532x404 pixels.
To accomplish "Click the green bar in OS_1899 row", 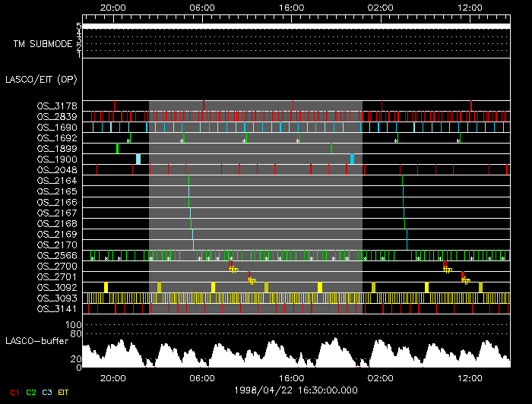I will pos(117,148).
